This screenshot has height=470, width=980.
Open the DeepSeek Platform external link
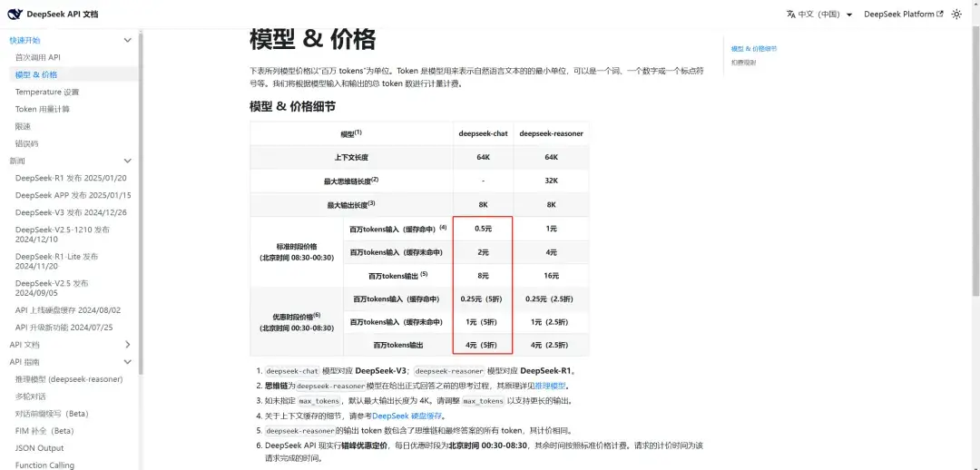[x=903, y=15]
